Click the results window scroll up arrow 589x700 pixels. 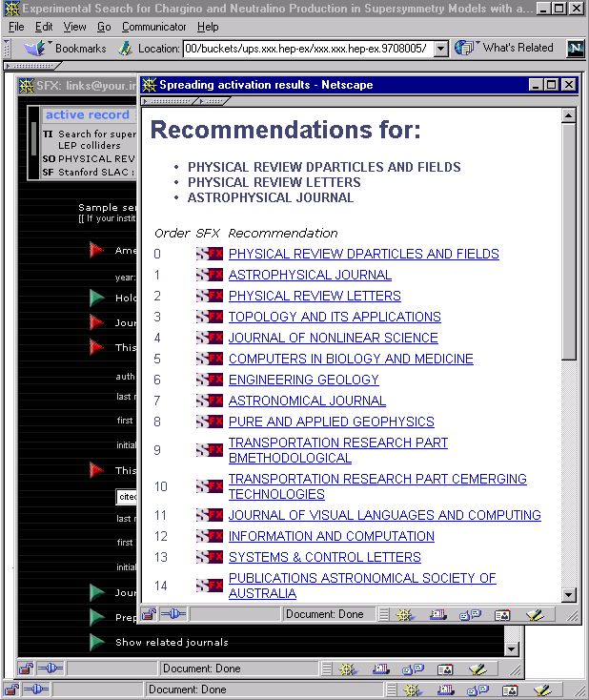[568, 115]
